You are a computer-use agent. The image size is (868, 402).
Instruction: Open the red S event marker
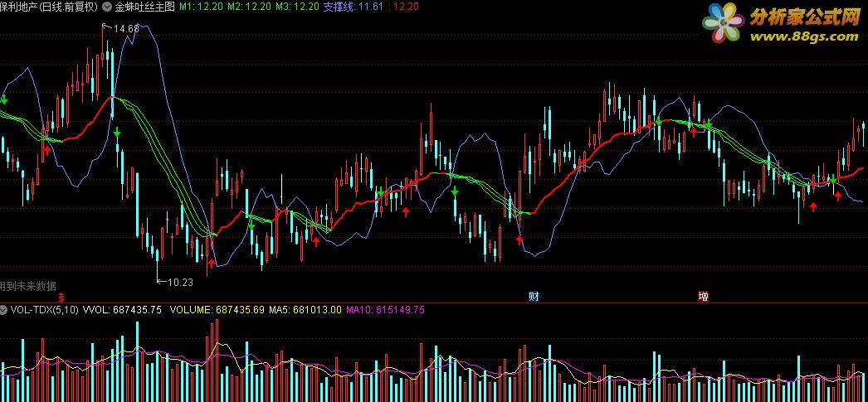pos(62,297)
